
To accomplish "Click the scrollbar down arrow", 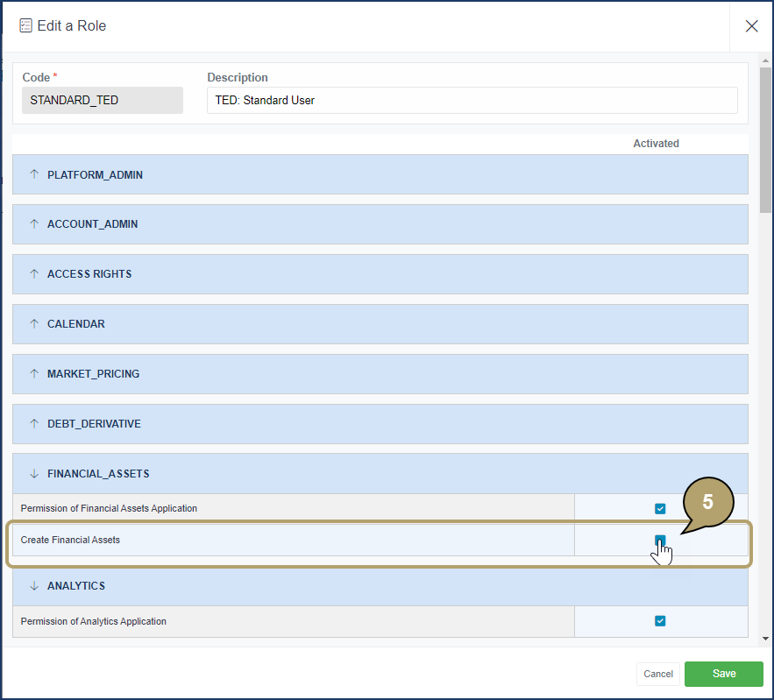I will pos(765,640).
